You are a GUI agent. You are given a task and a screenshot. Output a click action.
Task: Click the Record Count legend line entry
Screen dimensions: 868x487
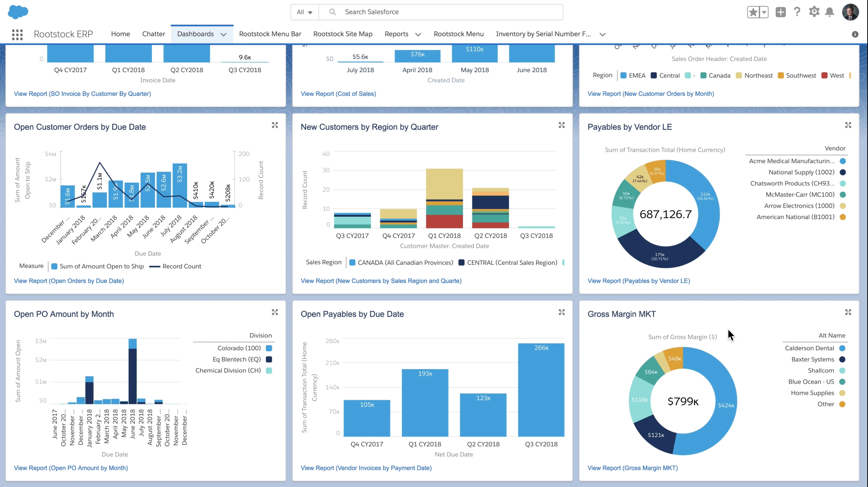click(175, 266)
